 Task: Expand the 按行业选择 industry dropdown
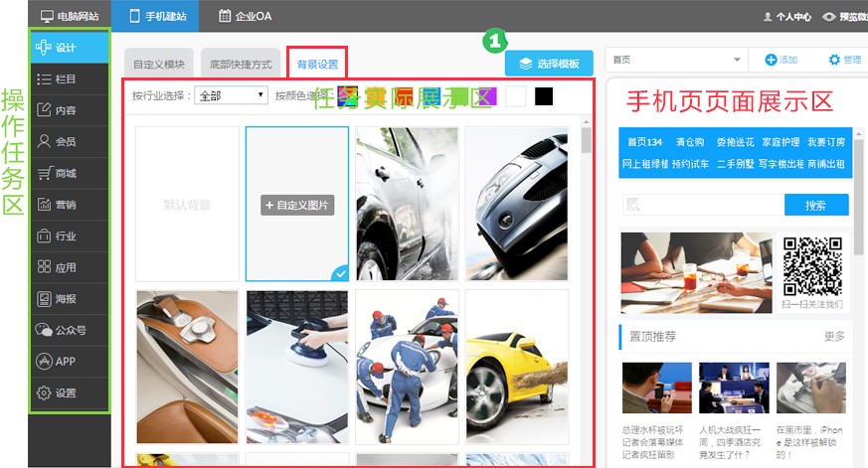point(232,96)
